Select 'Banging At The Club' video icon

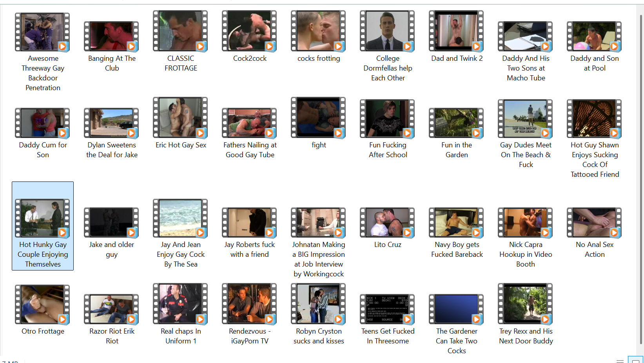[x=111, y=36]
